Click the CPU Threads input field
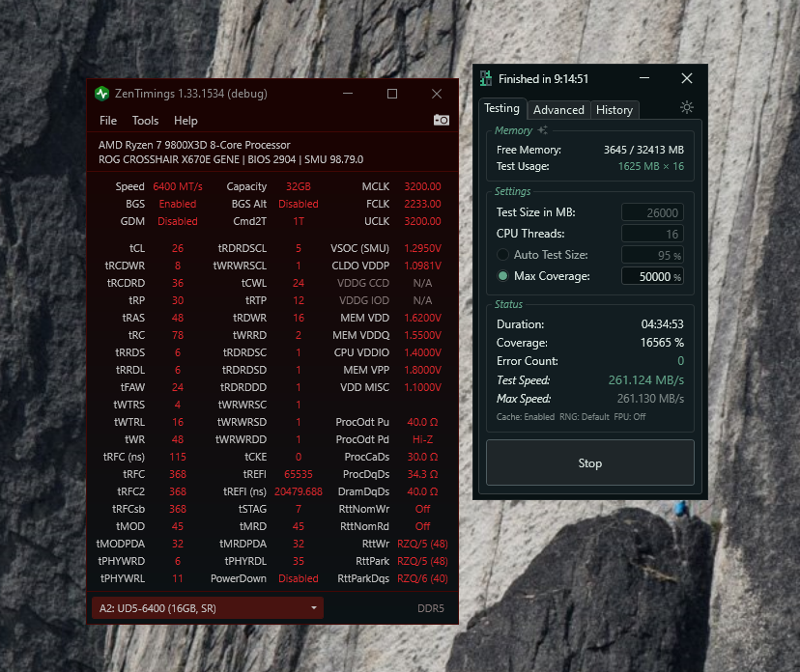Viewport: 800px width, 672px height. pyautogui.click(x=652, y=234)
